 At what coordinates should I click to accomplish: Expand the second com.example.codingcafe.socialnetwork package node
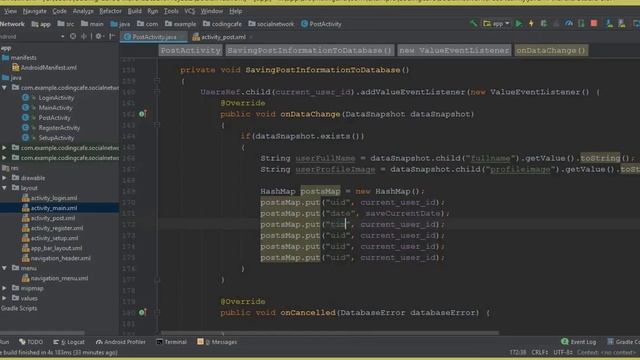(4, 148)
